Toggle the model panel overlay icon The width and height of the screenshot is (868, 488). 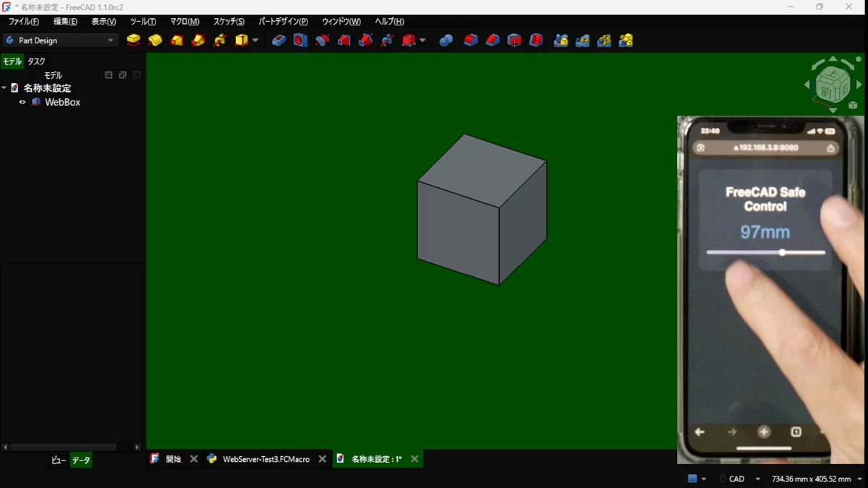pyautogui.click(x=109, y=75)
